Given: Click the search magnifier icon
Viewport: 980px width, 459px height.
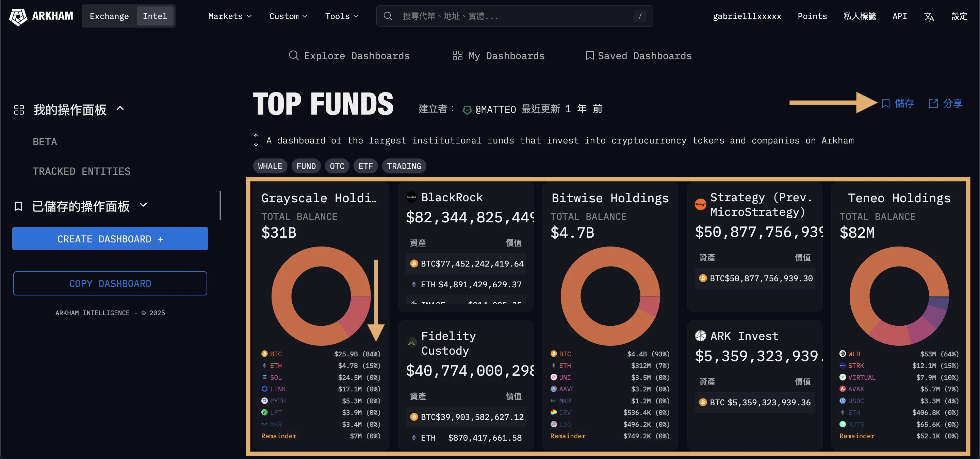Looking at the screenshot, I should [388, 16].
